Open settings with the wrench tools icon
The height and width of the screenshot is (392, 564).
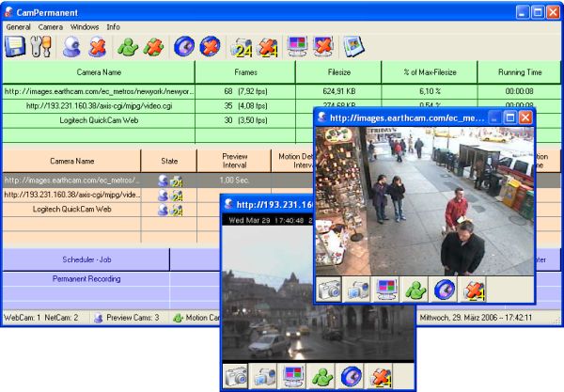[40, 46]
